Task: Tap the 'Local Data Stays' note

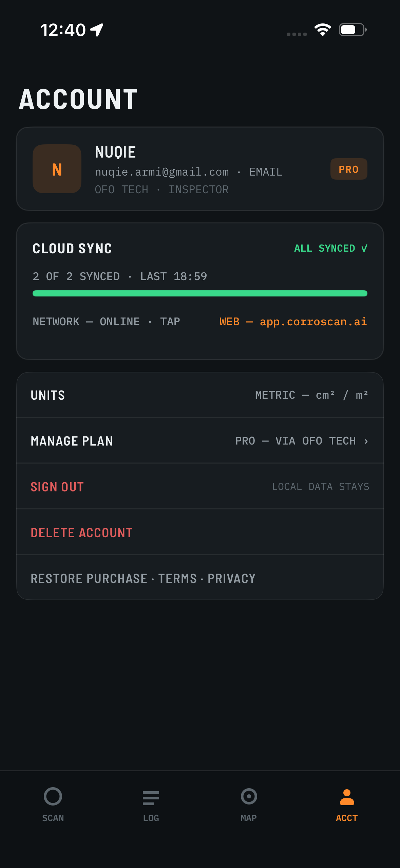Action: pos(321,487)
